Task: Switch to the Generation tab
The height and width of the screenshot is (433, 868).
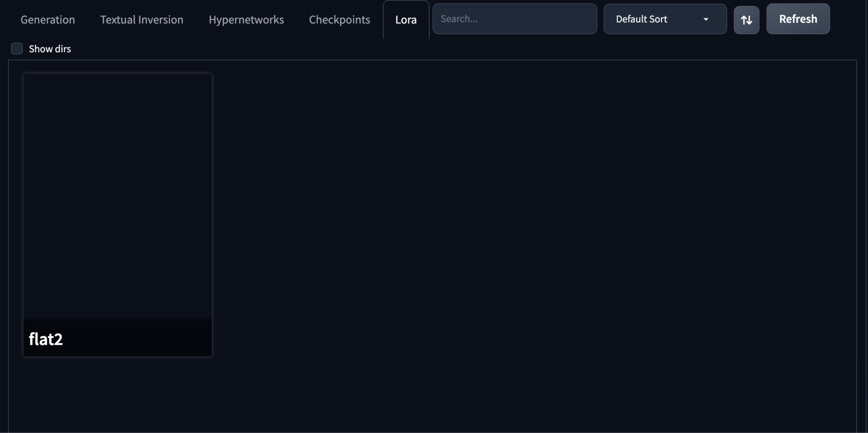Action: [47, 20]
